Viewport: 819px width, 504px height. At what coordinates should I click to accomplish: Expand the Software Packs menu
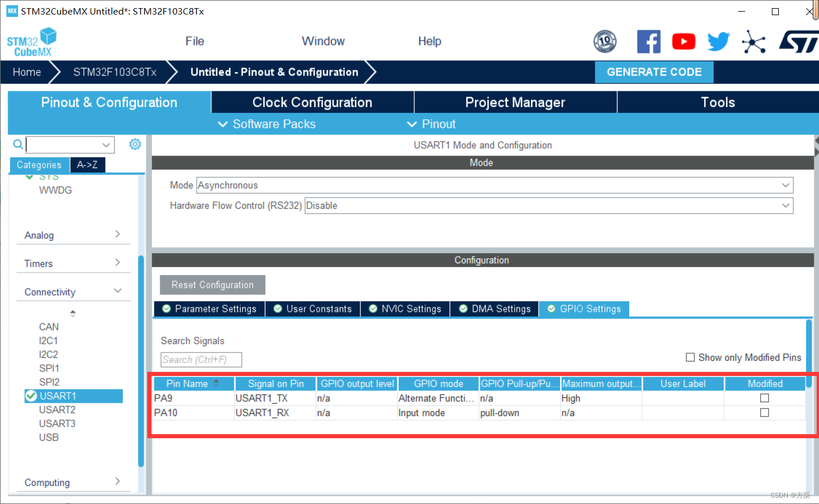coord(267,124)
